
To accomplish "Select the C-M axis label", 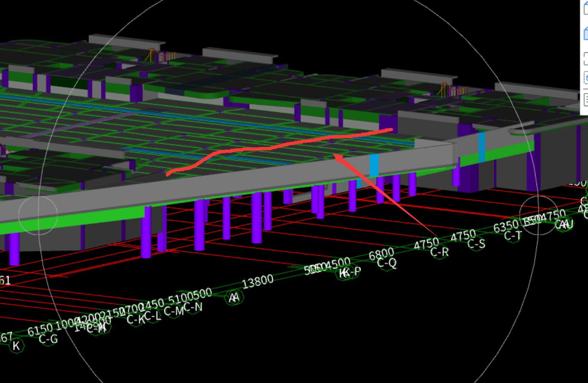I will click(174, 311).
